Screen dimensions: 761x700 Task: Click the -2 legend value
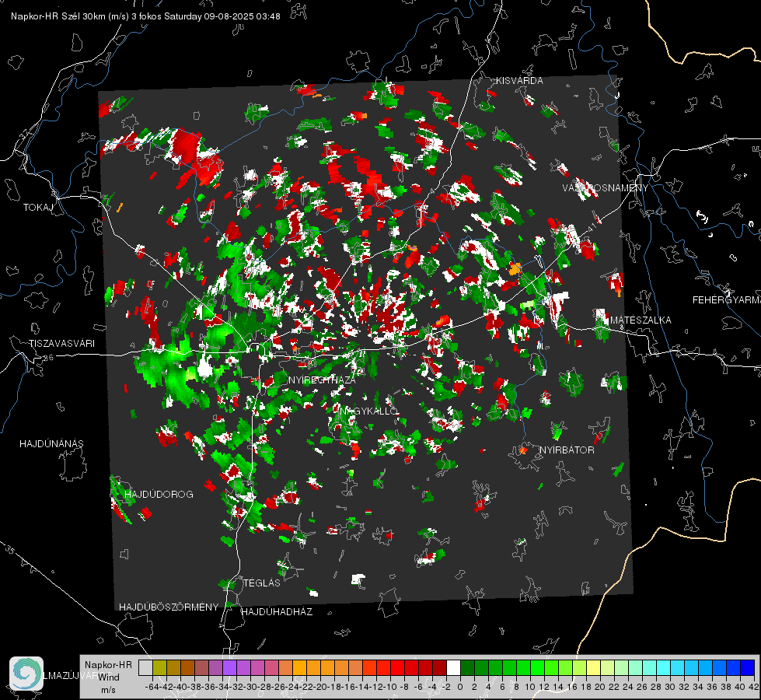click(446, 687)
